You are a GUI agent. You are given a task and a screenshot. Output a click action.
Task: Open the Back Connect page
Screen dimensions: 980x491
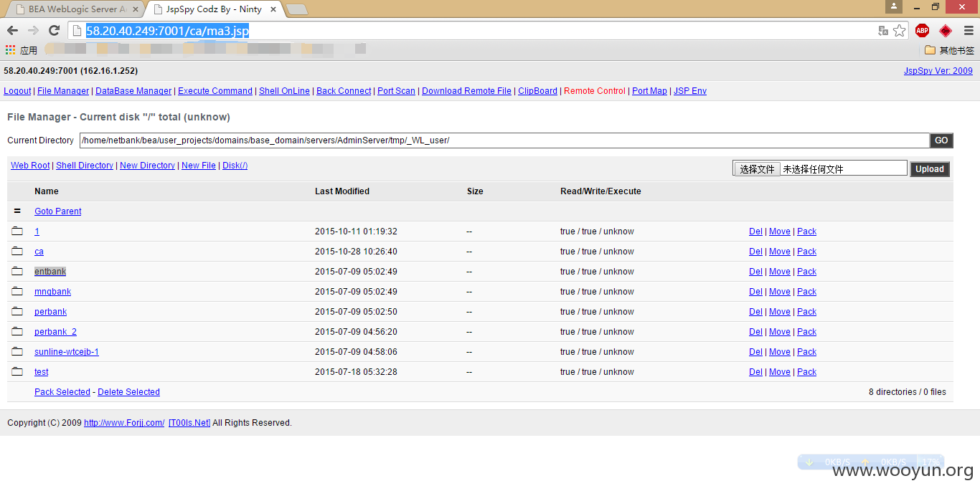click(344, 91)
